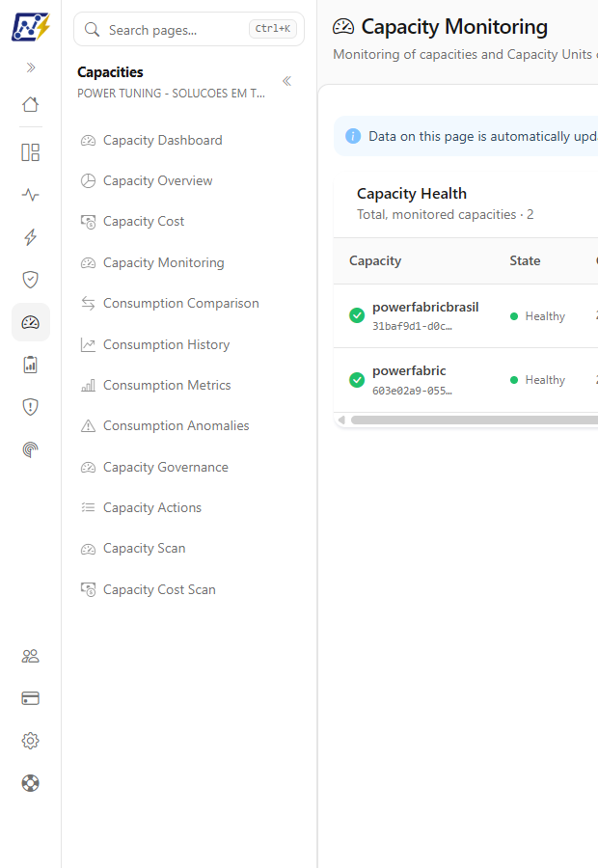Select the powerfabric capacity name
This screenshot has width=598, height=868.
coord(409,371)
